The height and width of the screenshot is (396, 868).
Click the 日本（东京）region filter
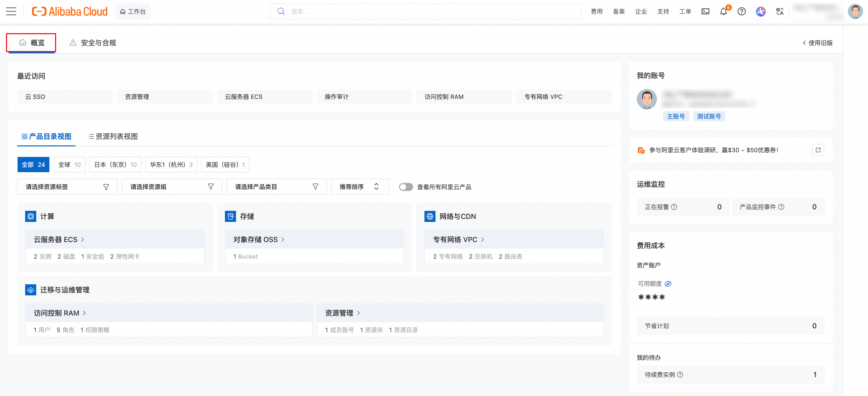(115, 165)
